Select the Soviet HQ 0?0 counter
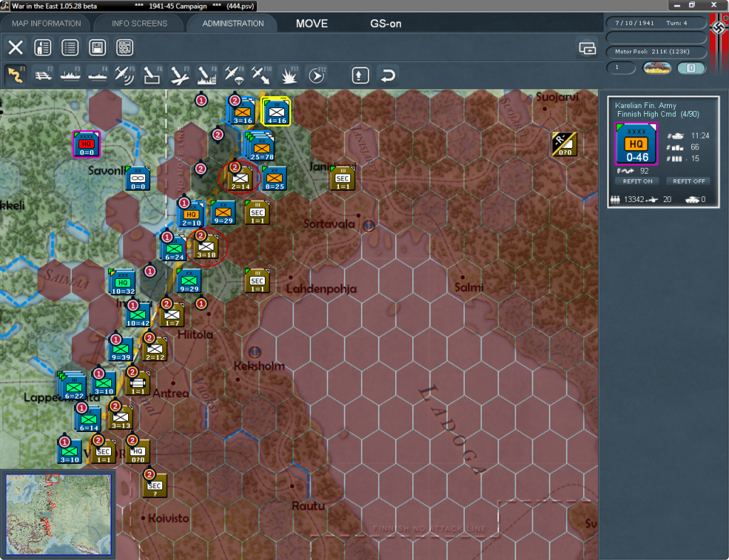 click(137, 451)
